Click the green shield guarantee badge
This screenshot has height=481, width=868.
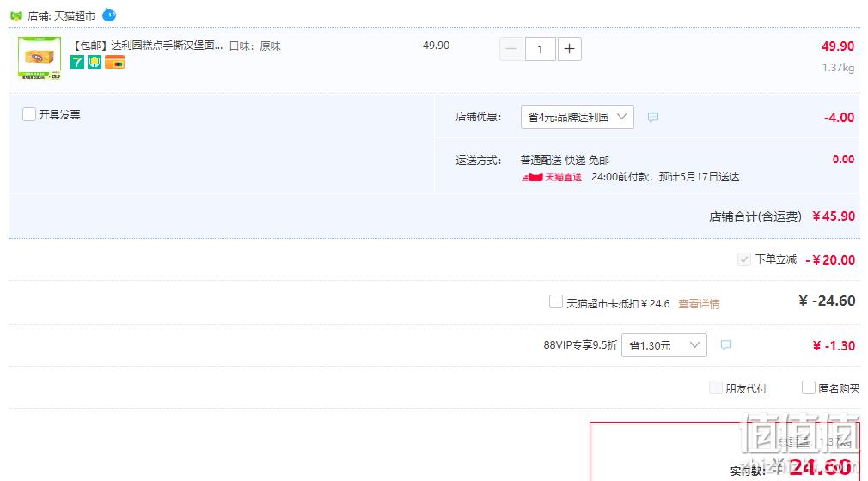click(x=95, y=62)
